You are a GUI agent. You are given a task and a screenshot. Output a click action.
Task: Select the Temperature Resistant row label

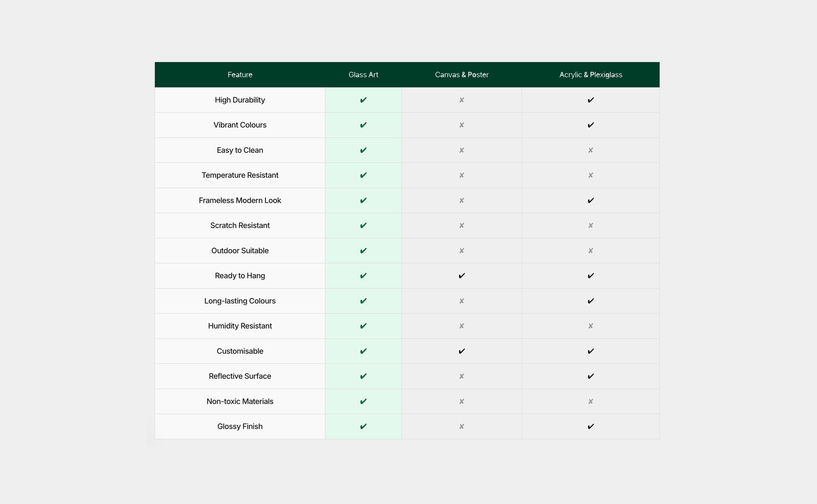click(x=240, y=175)
